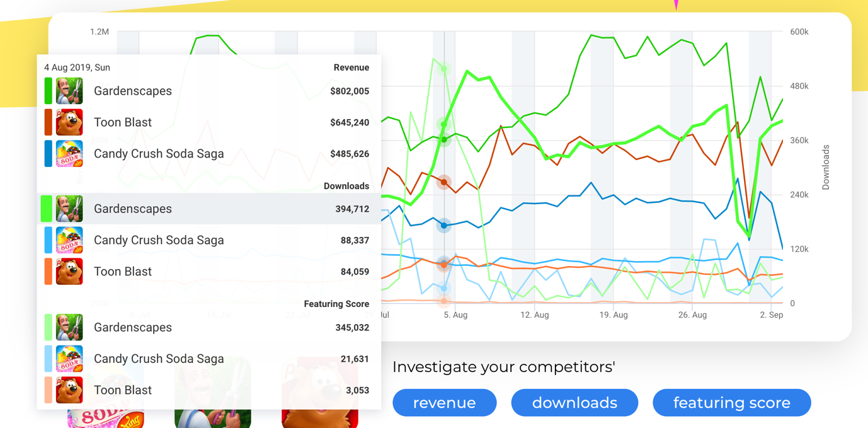The image size is (868, 428).
Task: Click the blue revenue button
Action: 445,403
